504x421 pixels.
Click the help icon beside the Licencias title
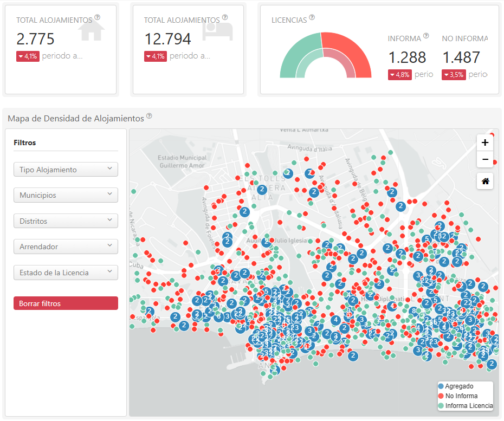coord(312,18)
